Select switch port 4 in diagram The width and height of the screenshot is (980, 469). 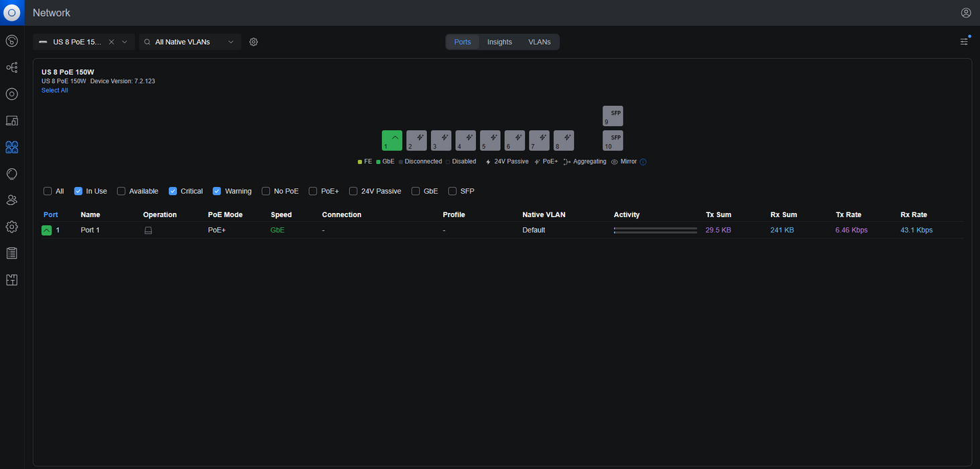(x=466, y=141)
